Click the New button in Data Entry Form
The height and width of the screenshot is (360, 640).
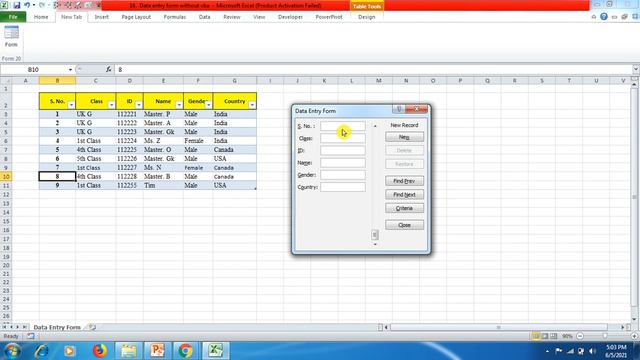[x=404, y=137]
